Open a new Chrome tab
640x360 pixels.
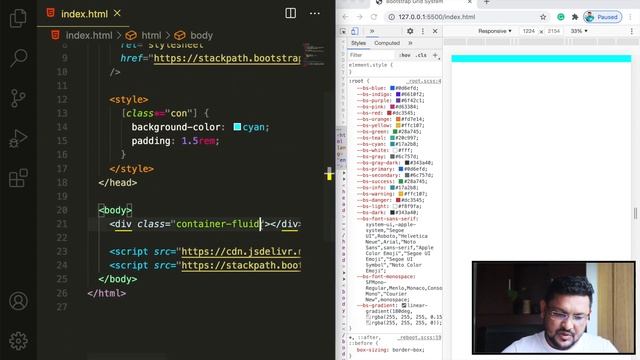pos(486,2)
